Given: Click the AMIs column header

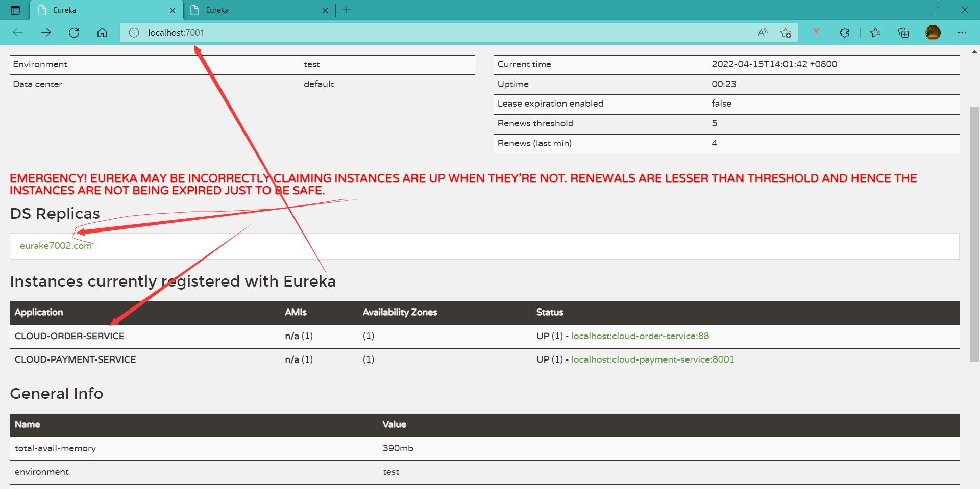Looking at the screenshot, I should [296, 312].
